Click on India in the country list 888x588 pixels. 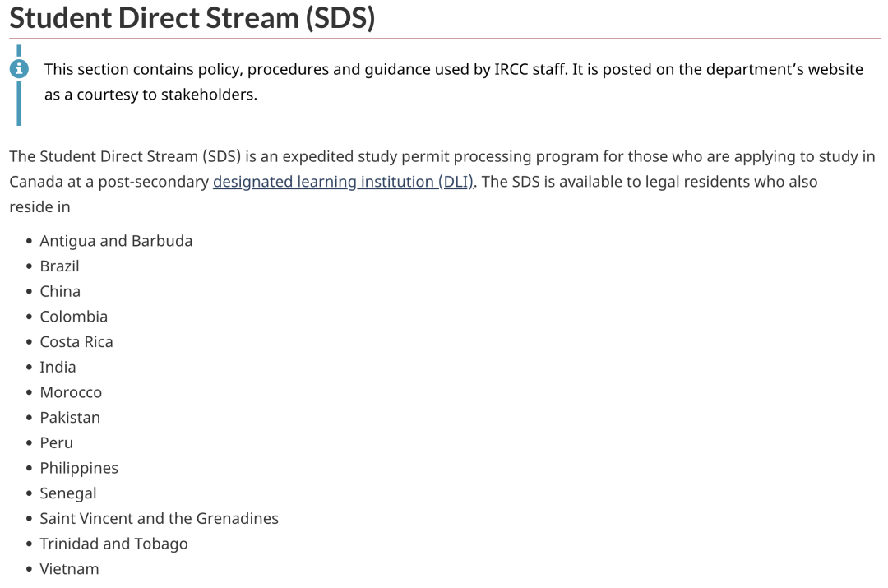[58, 367]
